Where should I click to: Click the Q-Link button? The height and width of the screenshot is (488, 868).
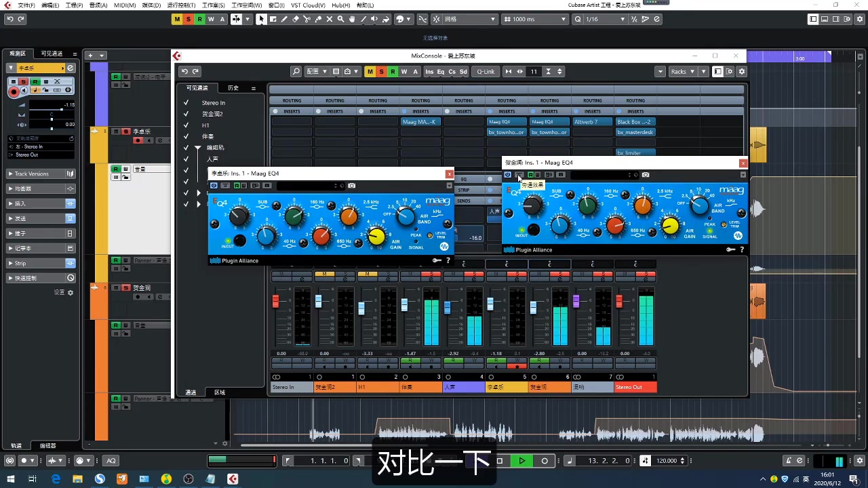click(486, 71)
